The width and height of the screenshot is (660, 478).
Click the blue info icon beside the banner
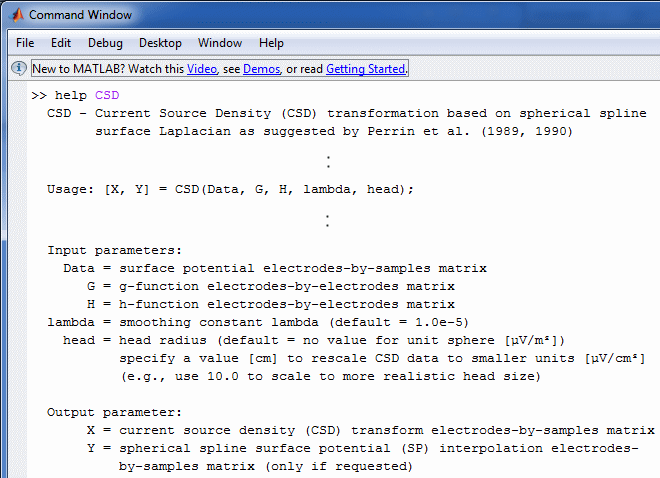click(x=19, y=68)
